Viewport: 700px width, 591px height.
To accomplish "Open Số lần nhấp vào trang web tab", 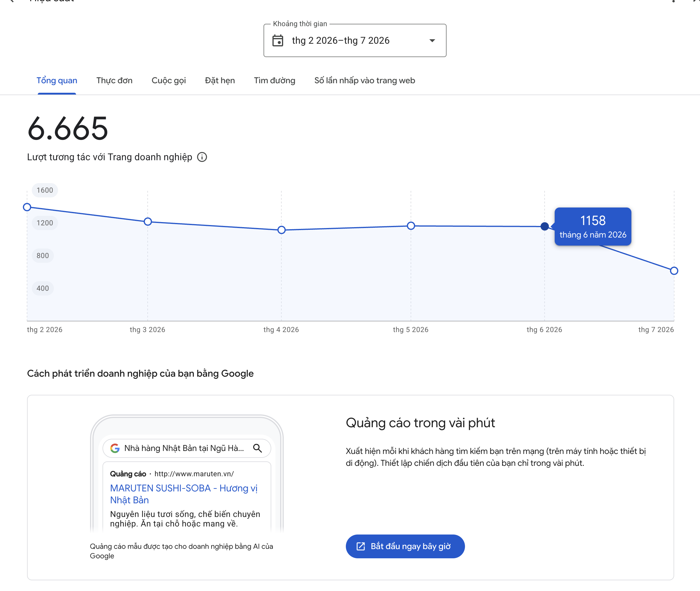I will pyautogui.click(x=365, y=80).
